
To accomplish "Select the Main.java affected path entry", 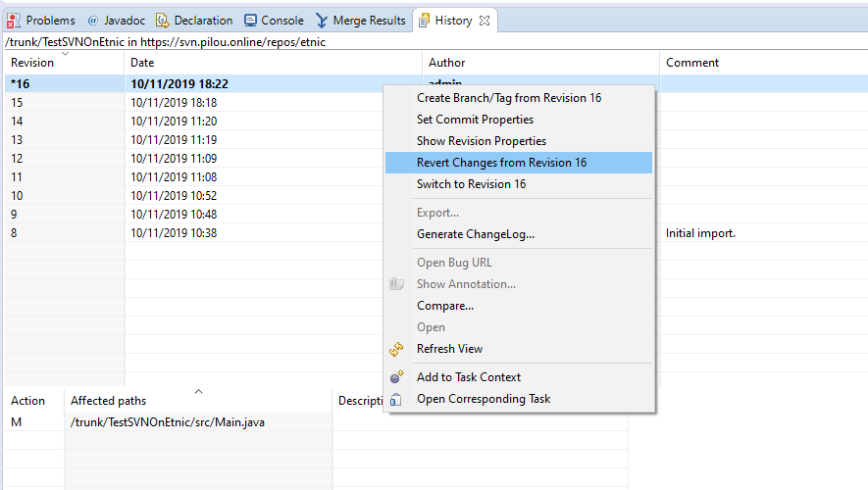I will coord(167,422).
